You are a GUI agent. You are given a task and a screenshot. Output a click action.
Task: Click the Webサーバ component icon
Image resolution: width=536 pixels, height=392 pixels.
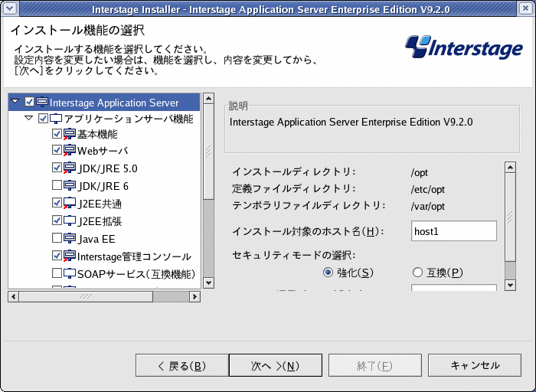tap(70, 150)
